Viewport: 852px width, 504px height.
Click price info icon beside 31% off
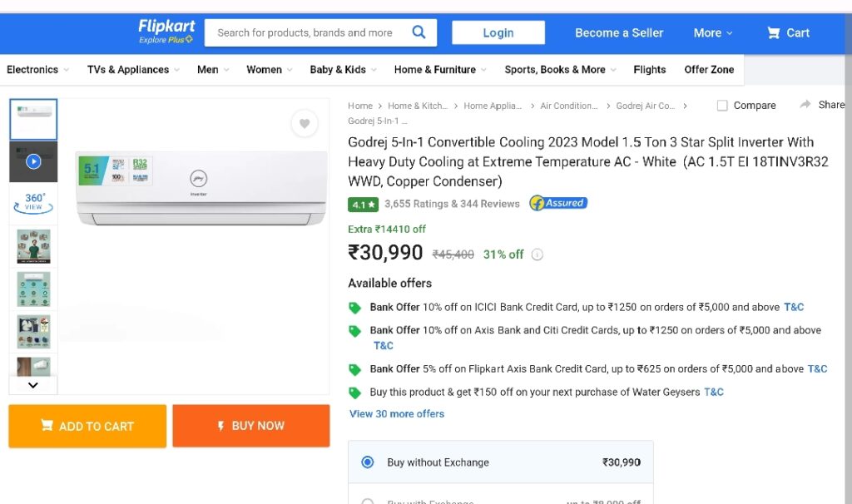pyautogui.click(x=537, y=254)
